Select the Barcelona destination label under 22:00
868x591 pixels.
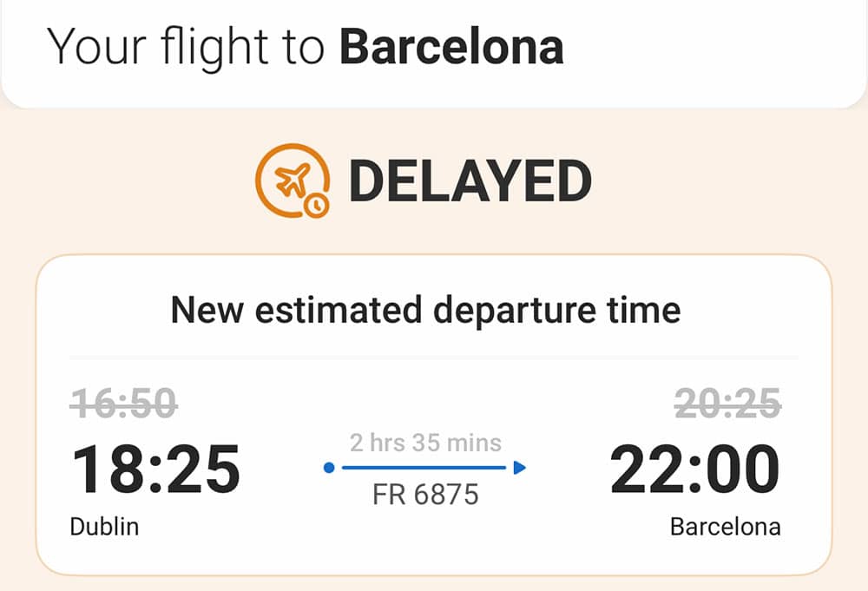click(x=725, y=526)
